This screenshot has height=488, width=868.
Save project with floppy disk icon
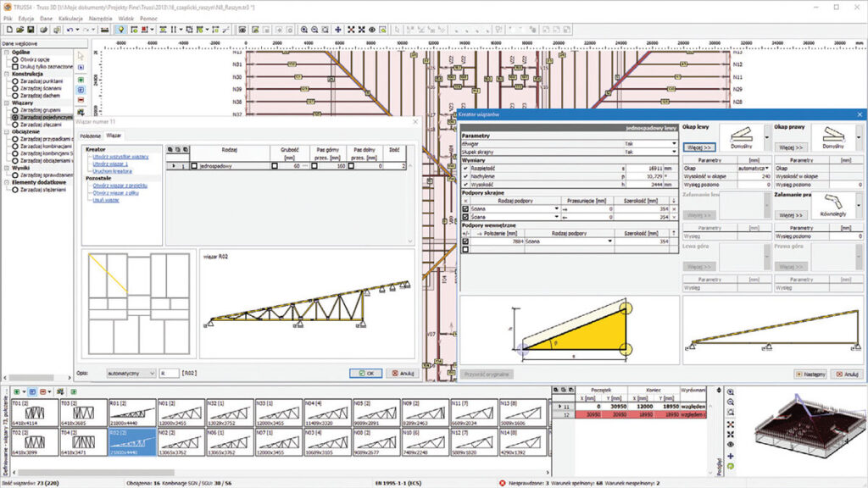click(x=31, y=30)
